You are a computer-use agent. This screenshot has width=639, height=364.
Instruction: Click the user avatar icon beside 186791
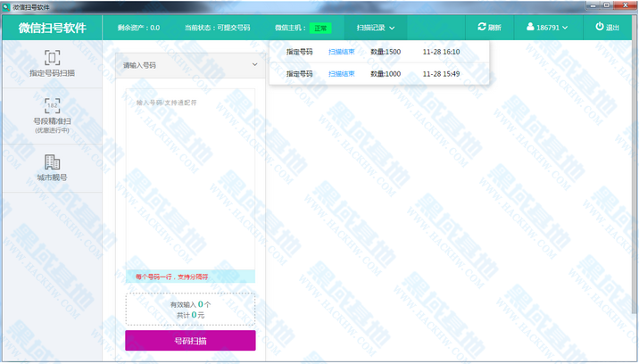point(530,28)
